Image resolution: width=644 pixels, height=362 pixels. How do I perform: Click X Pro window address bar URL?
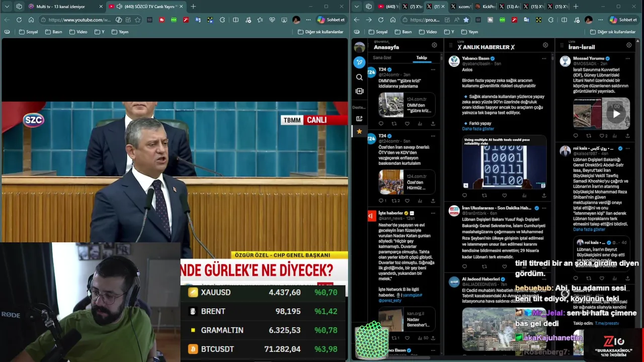425,20
